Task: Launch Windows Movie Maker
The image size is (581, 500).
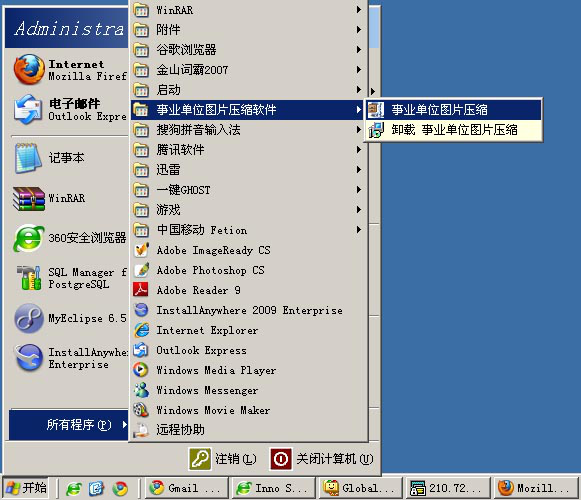Action: coord(248,410)
